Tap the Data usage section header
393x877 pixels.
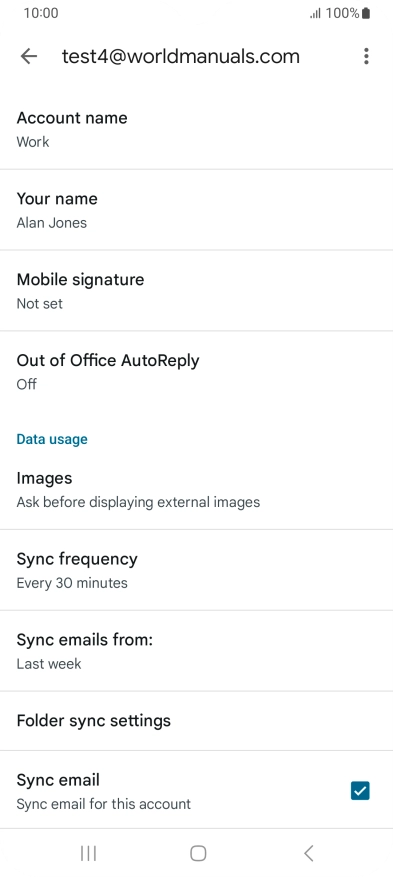tap(52, 439)
